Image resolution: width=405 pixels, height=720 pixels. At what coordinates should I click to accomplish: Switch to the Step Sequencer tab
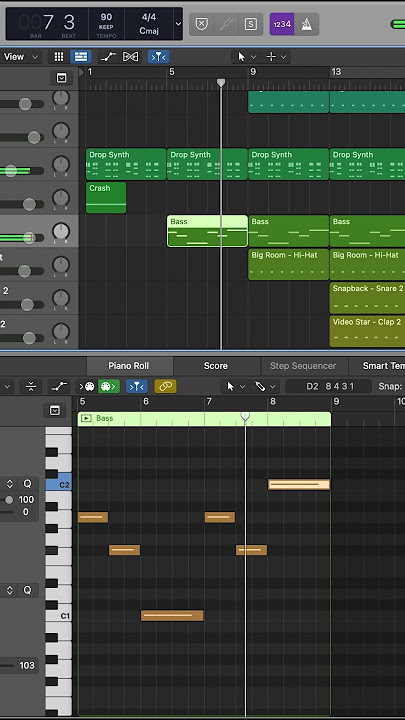303,366
